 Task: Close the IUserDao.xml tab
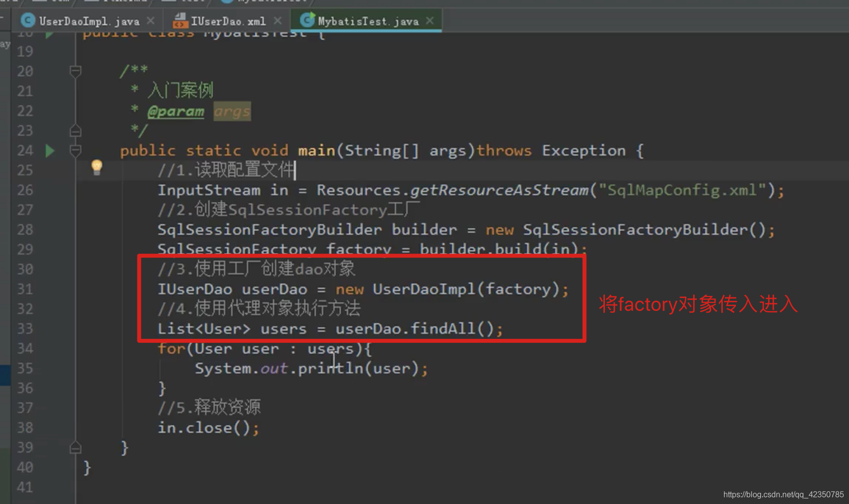tap(278, 21)
